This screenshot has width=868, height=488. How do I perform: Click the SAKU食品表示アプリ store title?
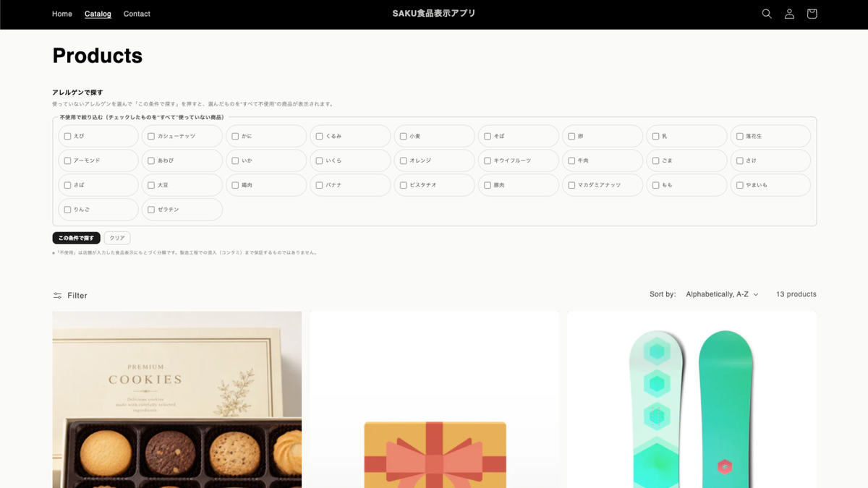tap(434, 14)
